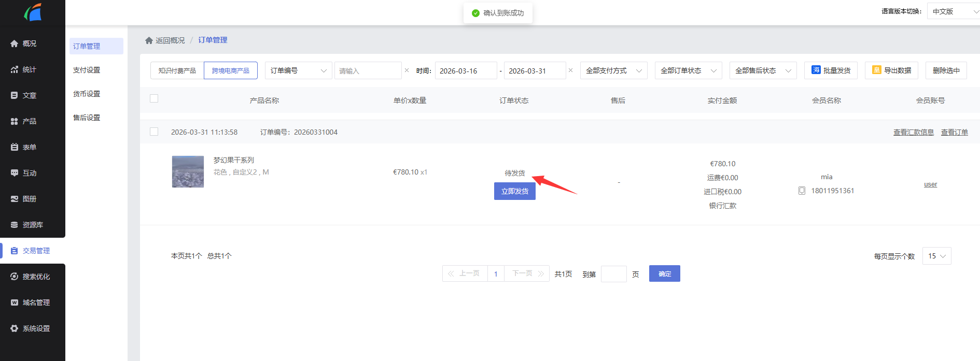Image resolution: width=980 pixels, height=361 pixels.
Task: Open the 统计 statistics sidebar icon
Action: tap(15, 69)
